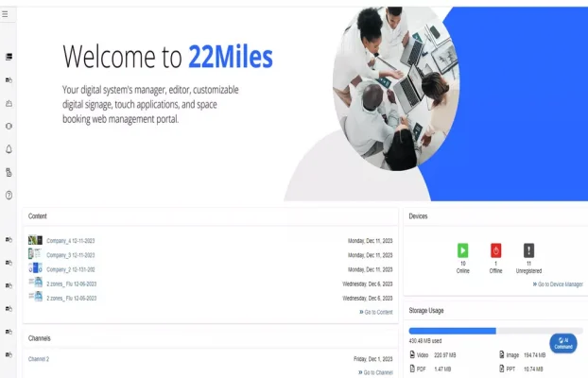Click the Image 194.74 MB storage value
Viewport: 588px width, 378px height.
click(535, 354)
